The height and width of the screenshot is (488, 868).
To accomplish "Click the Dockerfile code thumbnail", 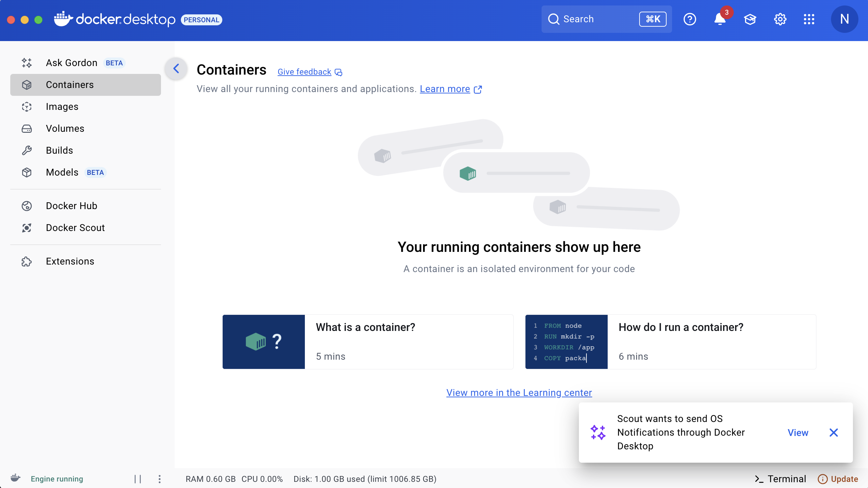I will point(567,342).
